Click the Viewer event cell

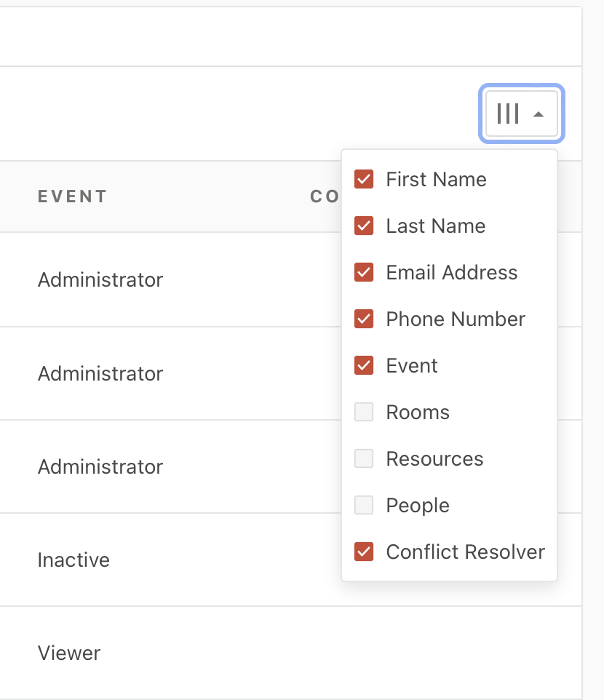tap(69, 653)
